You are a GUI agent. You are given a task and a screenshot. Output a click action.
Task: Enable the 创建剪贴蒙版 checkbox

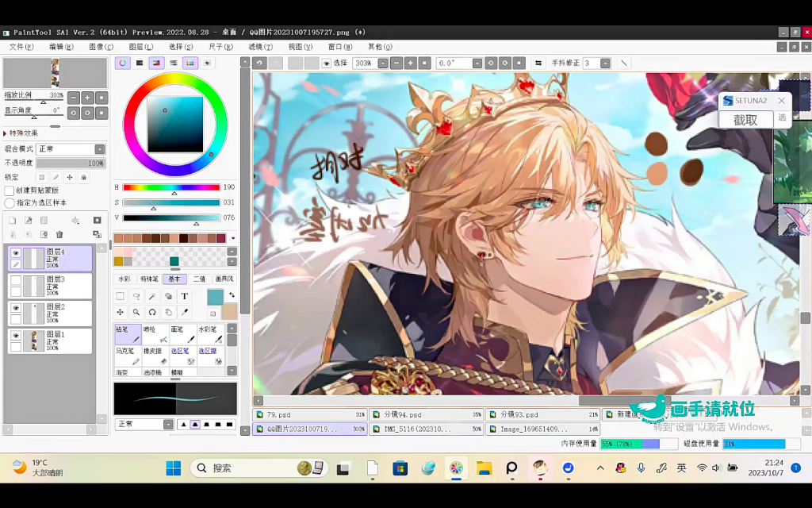[10, 190]
